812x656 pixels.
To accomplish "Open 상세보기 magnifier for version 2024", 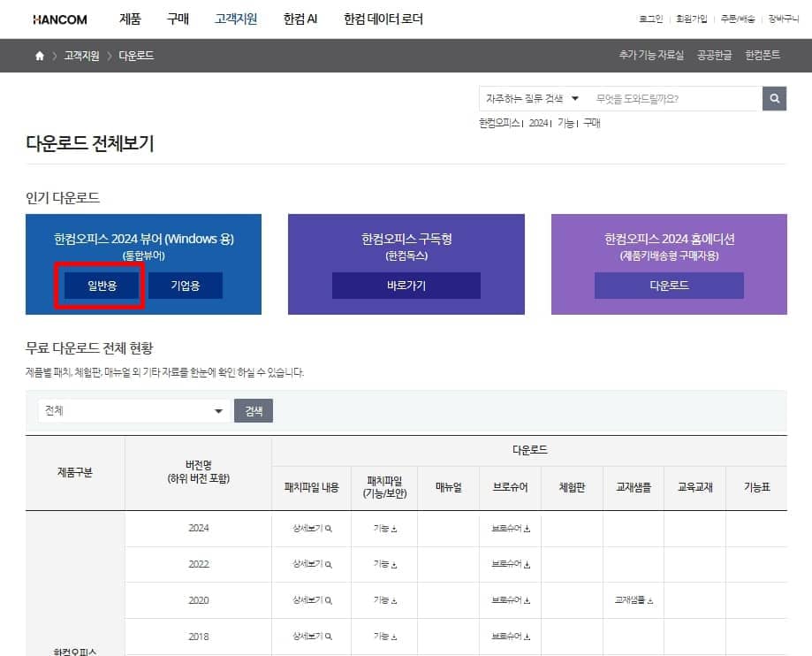I will pyautogui.click(x=310, y=529).
